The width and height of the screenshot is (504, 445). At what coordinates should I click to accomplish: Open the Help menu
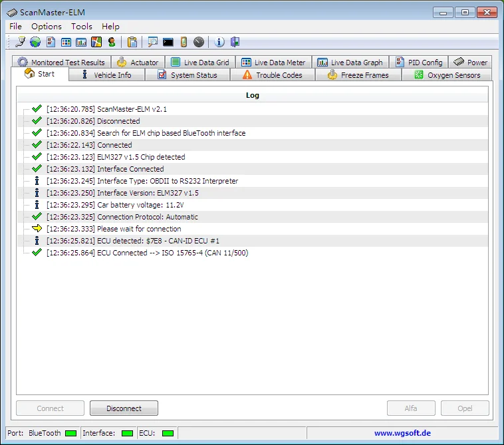point(110,27)
